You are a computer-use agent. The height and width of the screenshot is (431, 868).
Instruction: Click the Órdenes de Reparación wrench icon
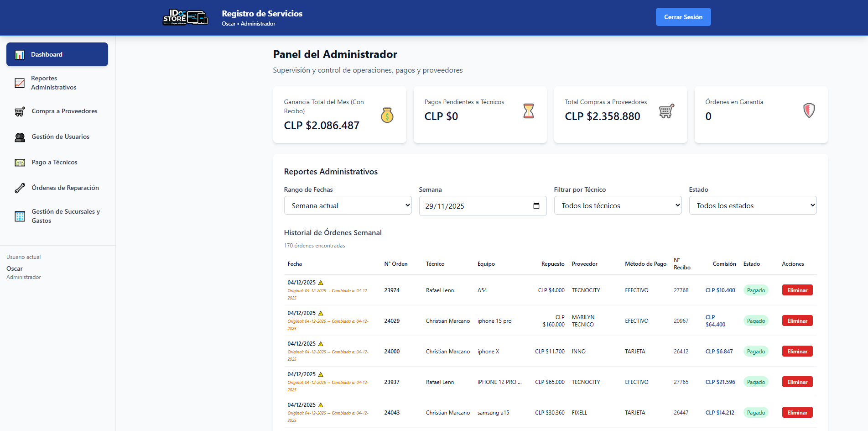(x=20, y=188)
